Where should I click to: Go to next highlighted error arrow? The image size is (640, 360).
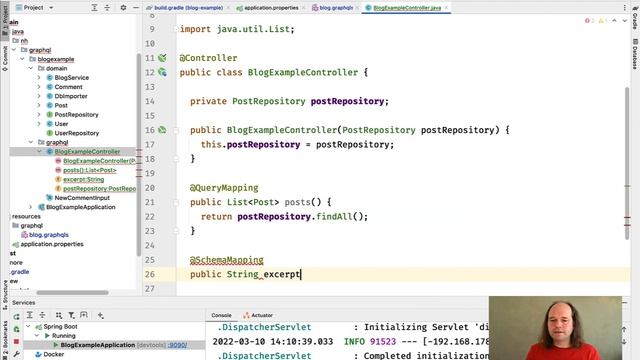tap(624, 20)
